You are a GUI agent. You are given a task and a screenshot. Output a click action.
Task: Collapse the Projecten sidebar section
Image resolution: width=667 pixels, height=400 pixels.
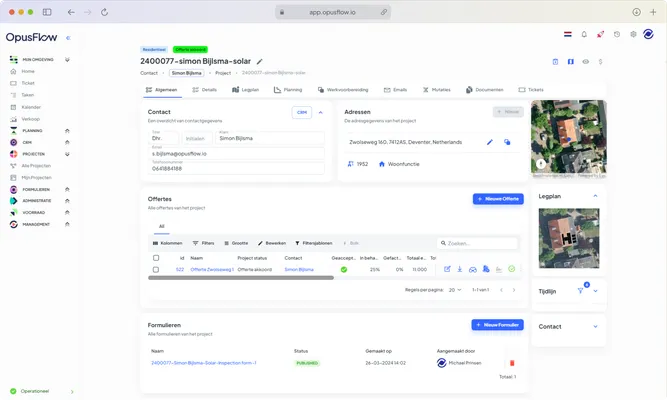67,154
